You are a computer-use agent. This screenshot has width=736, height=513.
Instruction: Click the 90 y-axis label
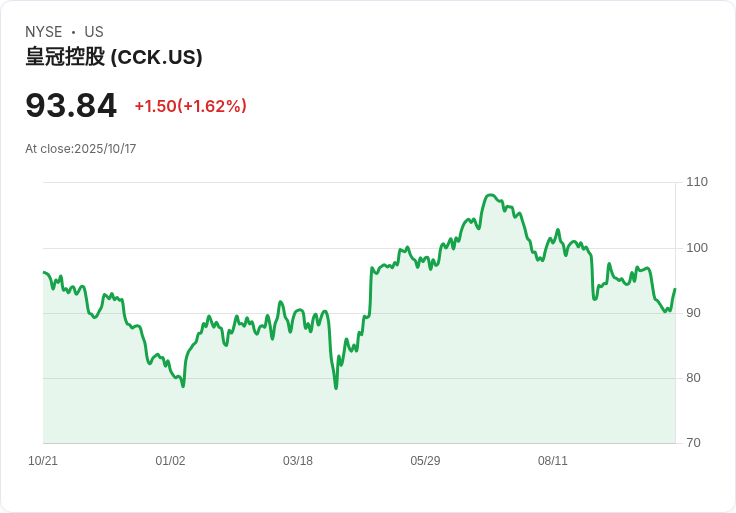point(694,313)
